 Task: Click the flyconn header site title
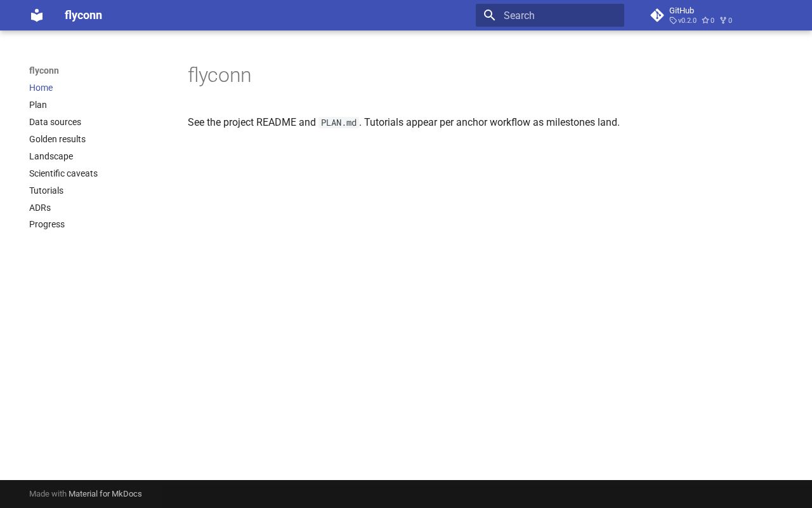pyautogui.click(x=83, y=15)
